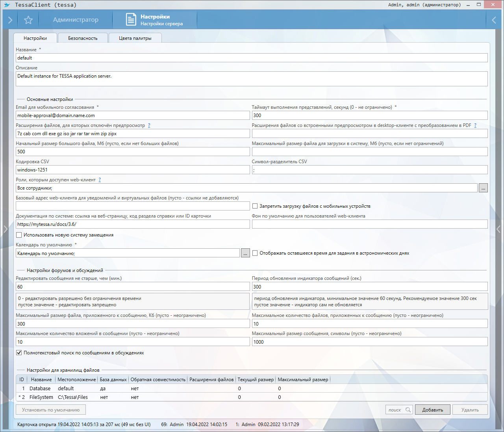This screenshot has width=504, height=432.
Task: Click magnifier icon in file storage search
Action: click(408, 410)
